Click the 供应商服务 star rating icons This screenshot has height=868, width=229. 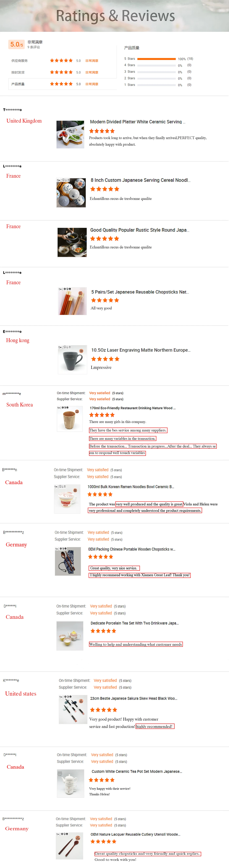click(61, 61)
